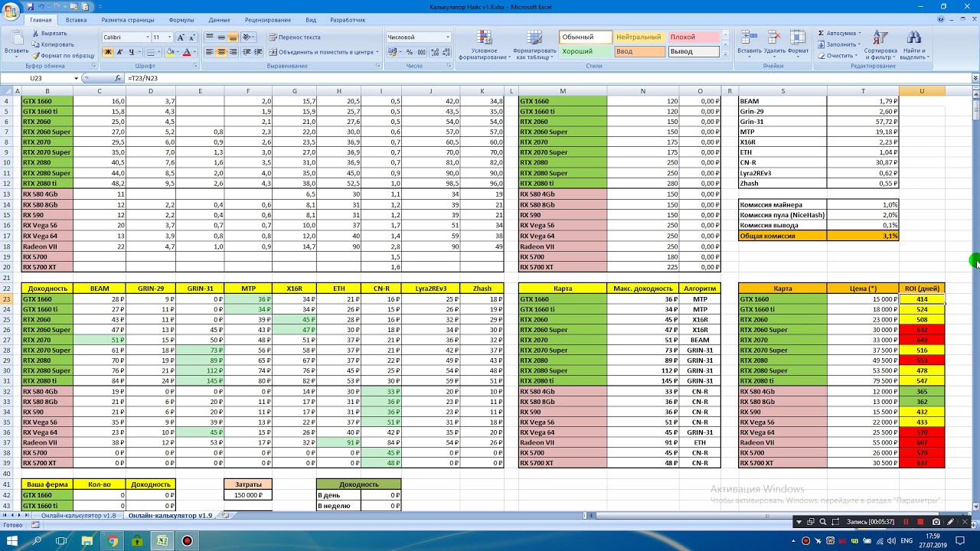Align text to middle vertically
Image resolution: width=980 pixels, height=551 pixels.
pos(221,37)
